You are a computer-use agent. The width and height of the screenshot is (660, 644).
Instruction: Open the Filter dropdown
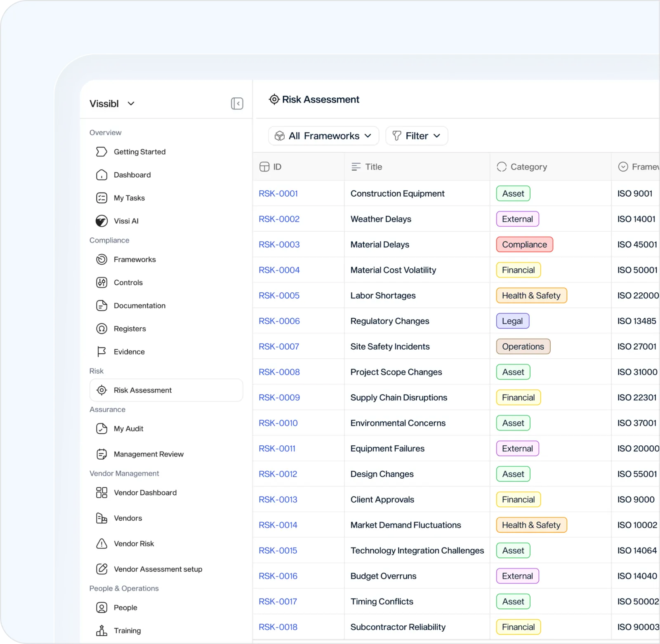[417, 136]
